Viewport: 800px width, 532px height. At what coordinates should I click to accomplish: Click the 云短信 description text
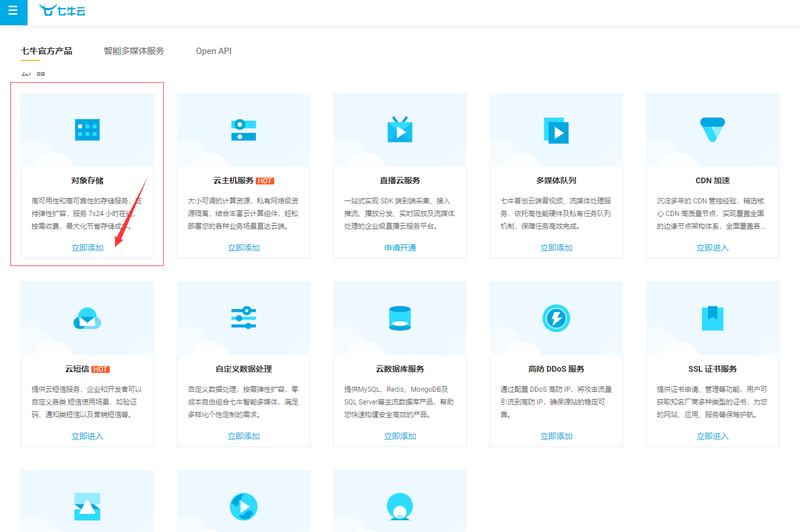[x=87, y=402]
